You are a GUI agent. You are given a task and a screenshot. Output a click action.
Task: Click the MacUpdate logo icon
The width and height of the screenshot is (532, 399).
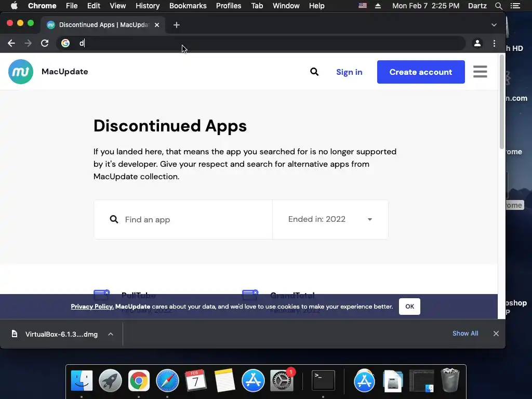click(21, 72)
